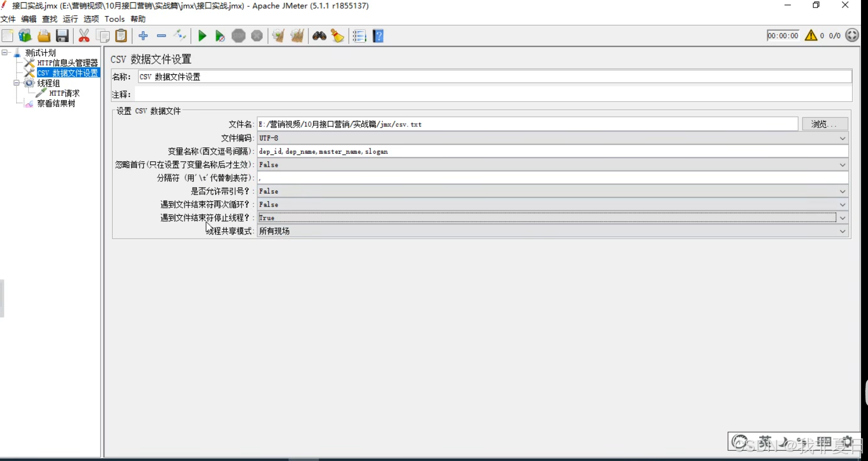Start test with no pauses icon
Image resolution: width=868 pixels, height=461 pixels.
click(220, 36)
